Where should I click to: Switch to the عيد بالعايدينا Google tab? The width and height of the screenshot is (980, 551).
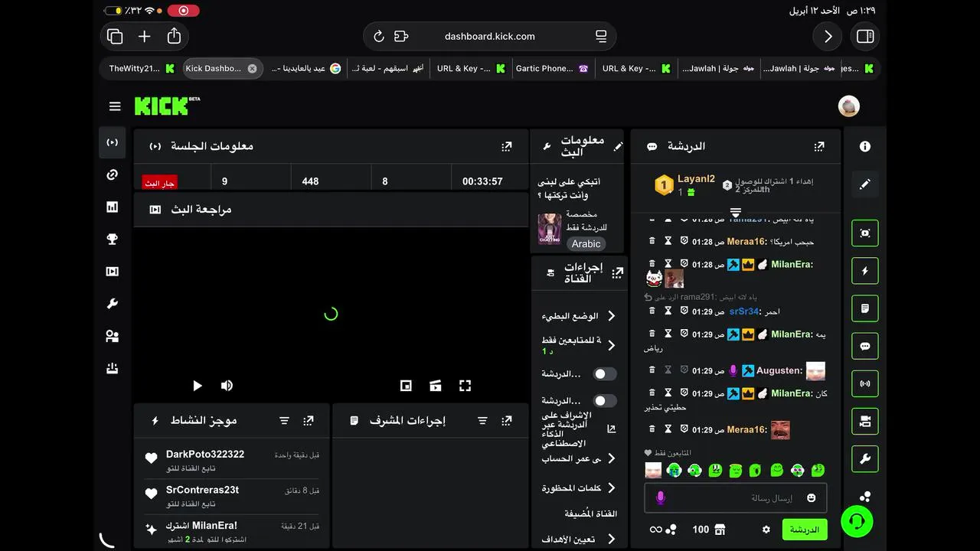306,68
